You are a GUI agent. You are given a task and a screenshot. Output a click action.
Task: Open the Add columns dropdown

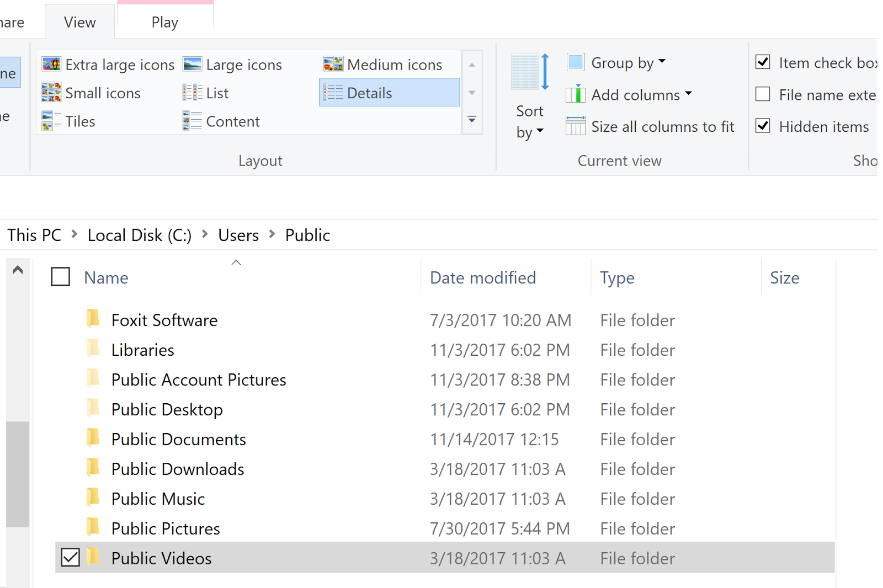635,94
